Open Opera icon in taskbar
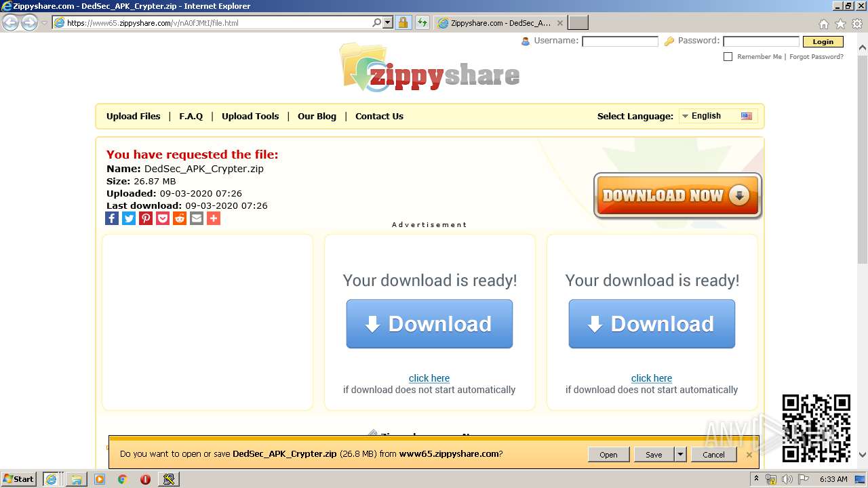868x488 pixels. 145,479
